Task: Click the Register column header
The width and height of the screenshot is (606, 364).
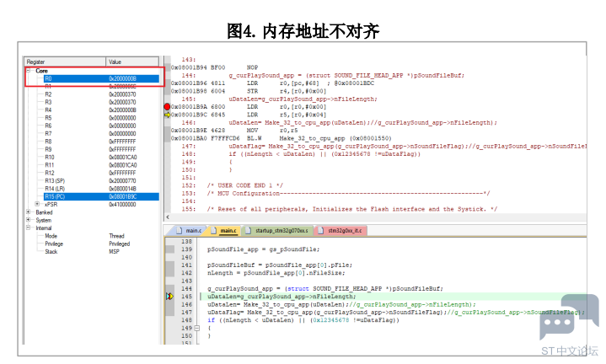Action: tap(65, 62)
